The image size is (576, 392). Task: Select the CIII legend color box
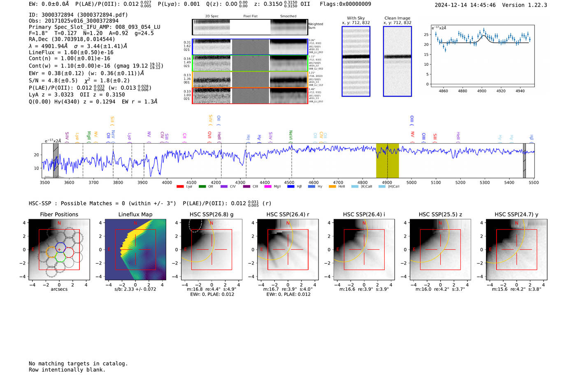pos(246,186)
